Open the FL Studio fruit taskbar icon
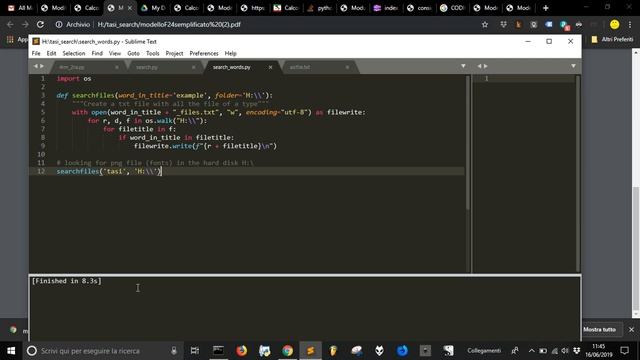Viewport: 640px width, 360px height. pyautogui.click(x=333, y=351)
